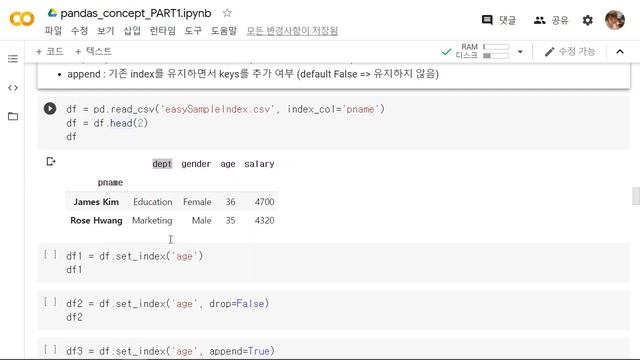Open the Colab home logo

[22, 19]
